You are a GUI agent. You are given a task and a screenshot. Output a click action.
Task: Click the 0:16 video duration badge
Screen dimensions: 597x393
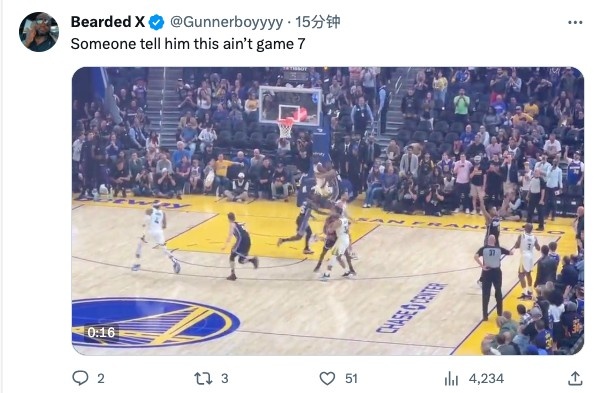101,332
